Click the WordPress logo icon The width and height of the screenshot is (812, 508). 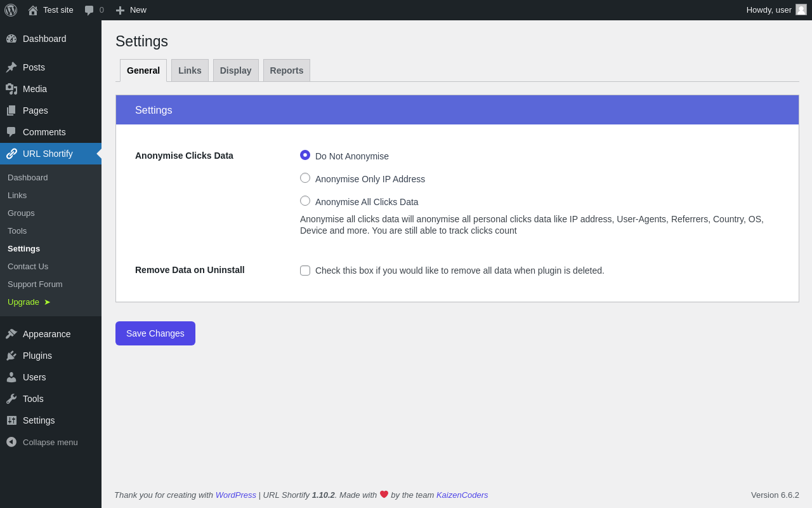tap(11, 10)
